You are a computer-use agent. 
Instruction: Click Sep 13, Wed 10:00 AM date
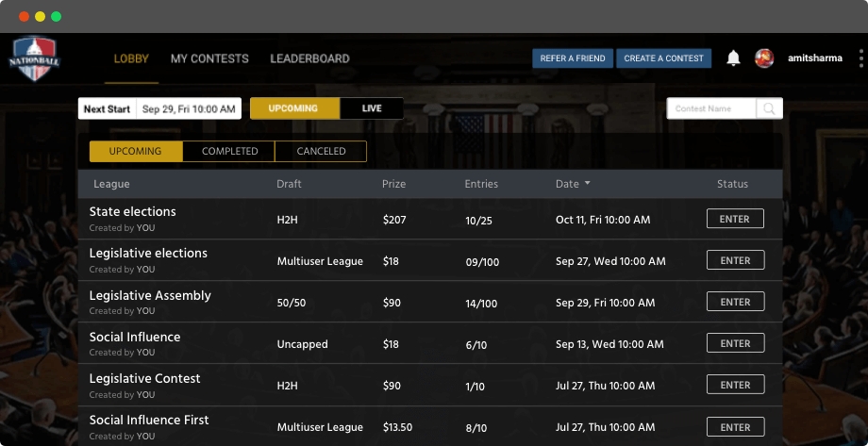[609, 344]
